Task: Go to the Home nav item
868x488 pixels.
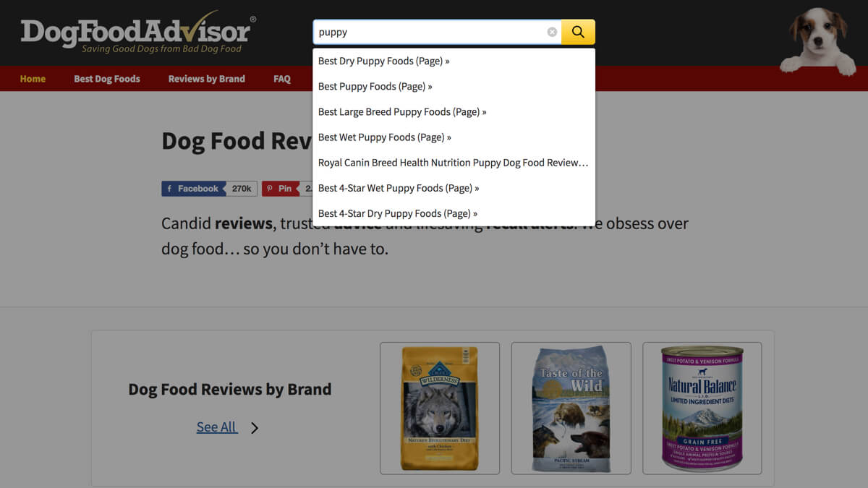Action: coord(33,79)
